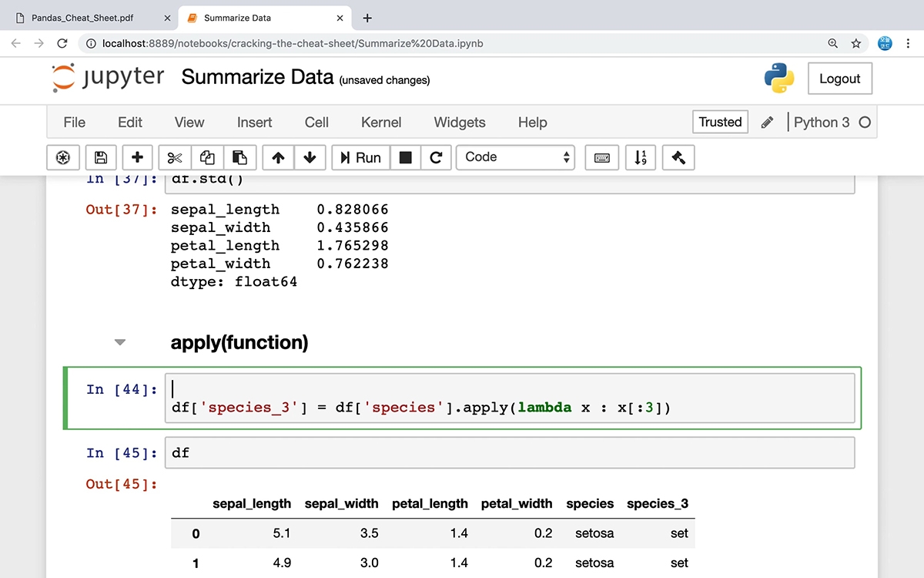This screenshot has width=924, height=578.
Task: Paste cells below icon
Action: pyautogui.click(x=239, y=157)
